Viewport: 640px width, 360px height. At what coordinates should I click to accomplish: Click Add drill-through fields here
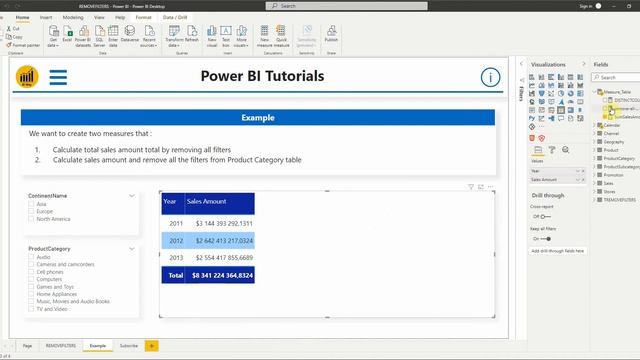[558, 251]
